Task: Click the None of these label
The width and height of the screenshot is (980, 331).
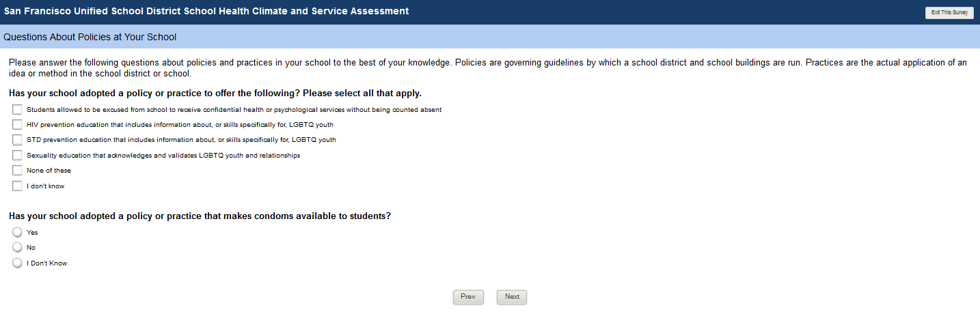Action: tap(49, 171)
